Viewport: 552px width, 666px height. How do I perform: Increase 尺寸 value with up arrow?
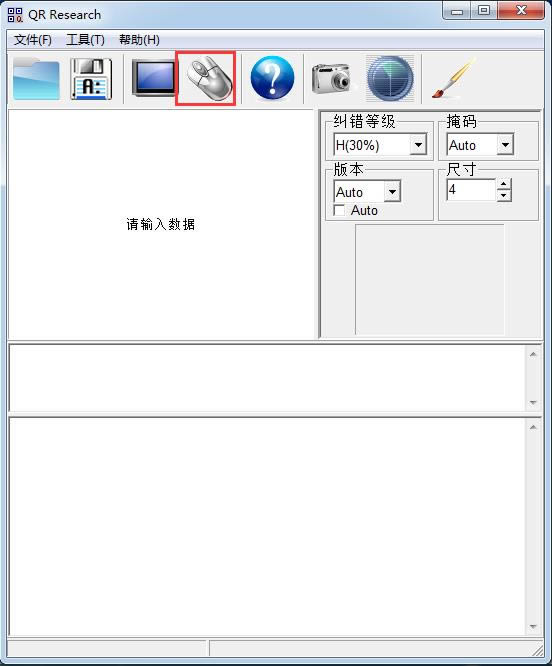tap(504, 184)
